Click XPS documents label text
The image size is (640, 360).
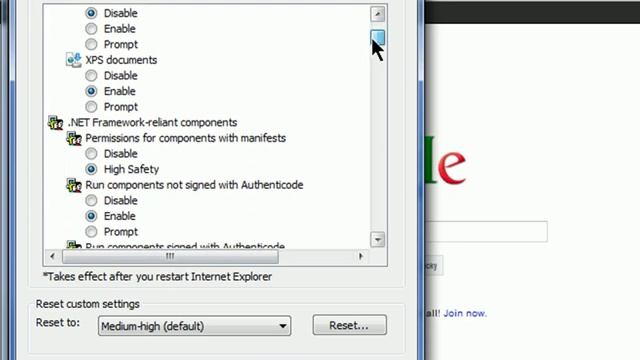pos(121,60)
